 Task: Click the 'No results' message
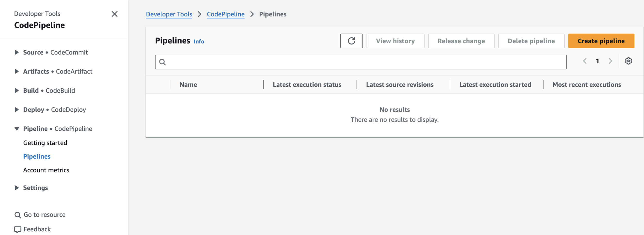(x=395, y=110)
